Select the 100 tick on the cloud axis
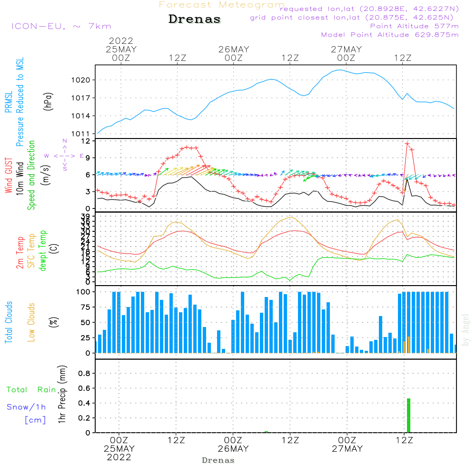This screenshot has height=476, width=476. (83, 292)
